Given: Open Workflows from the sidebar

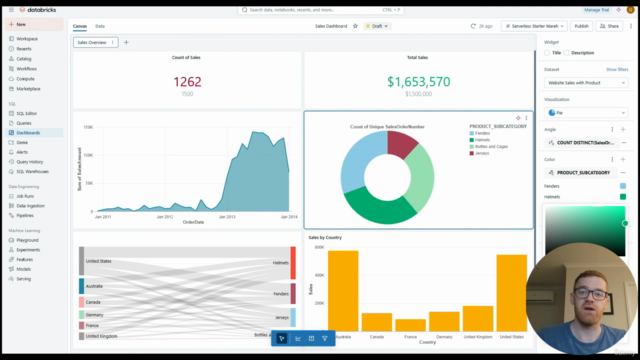Looking at the screenshot, I should pyautogui.click(x=27, y=69).
